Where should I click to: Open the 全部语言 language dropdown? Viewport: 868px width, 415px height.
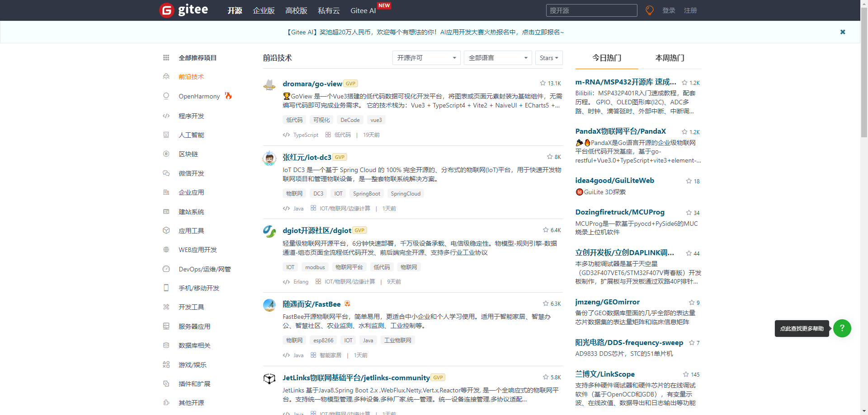(498, 58)
